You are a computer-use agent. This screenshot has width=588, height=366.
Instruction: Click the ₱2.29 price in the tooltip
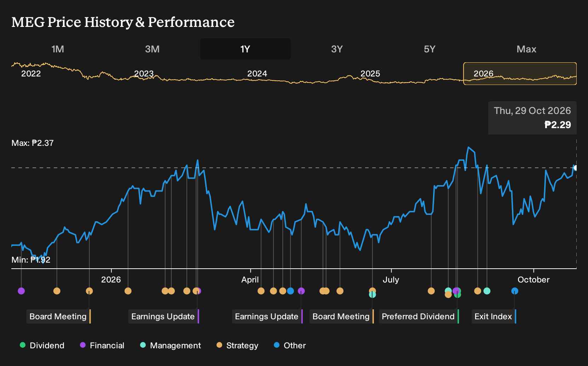coord(558,125)
